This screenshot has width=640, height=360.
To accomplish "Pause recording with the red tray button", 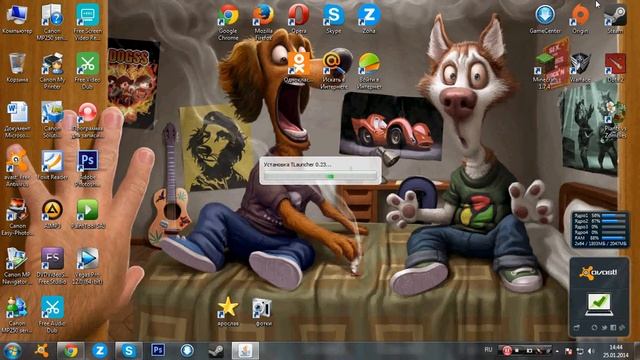I will (x=507, y=351).
